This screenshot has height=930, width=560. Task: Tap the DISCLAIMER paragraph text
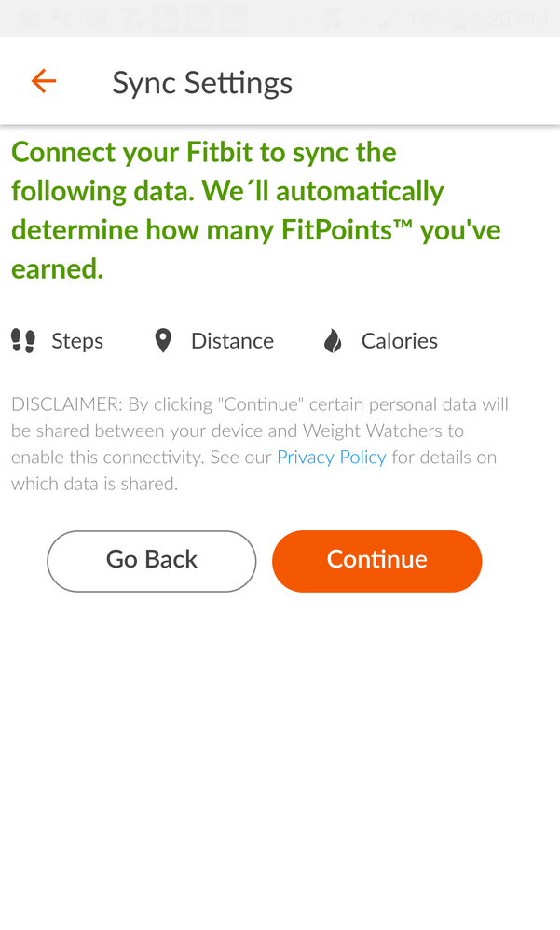coord(260,444)
